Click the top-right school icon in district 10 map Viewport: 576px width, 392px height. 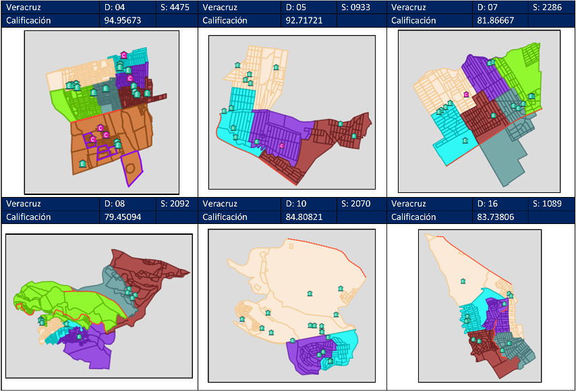[x=341, y=289]
